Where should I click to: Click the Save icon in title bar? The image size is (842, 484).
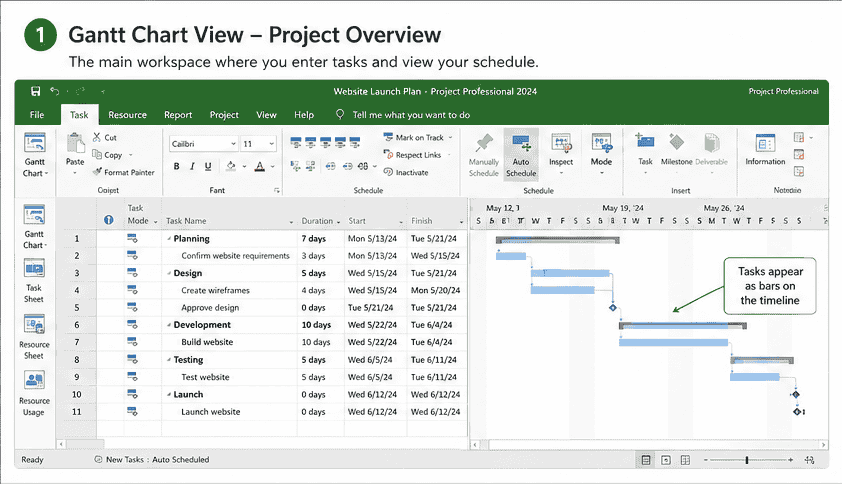pyautogui.click(x=35, y=91)
